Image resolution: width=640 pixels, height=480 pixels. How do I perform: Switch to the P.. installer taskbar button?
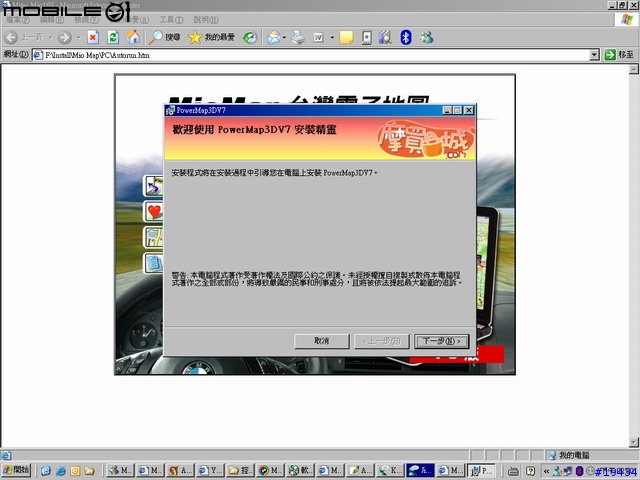click(481, 471)
